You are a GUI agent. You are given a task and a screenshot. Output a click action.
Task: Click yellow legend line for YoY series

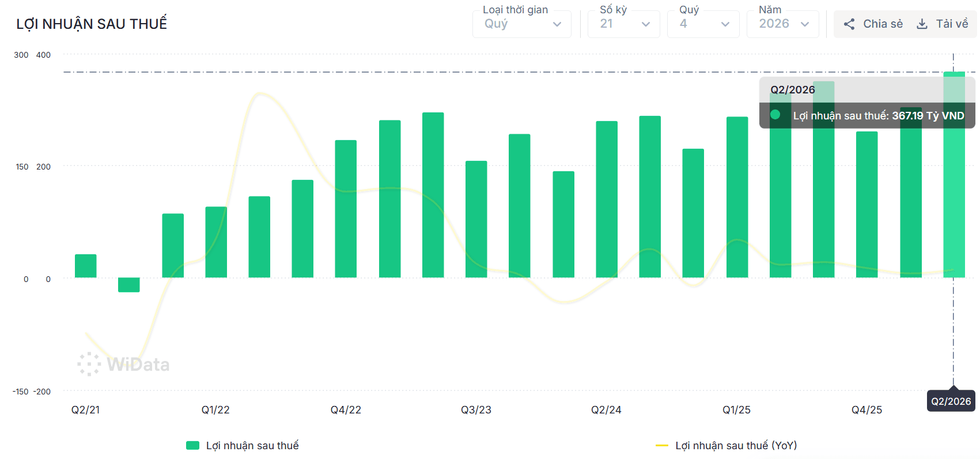click(x=662, y=446)
